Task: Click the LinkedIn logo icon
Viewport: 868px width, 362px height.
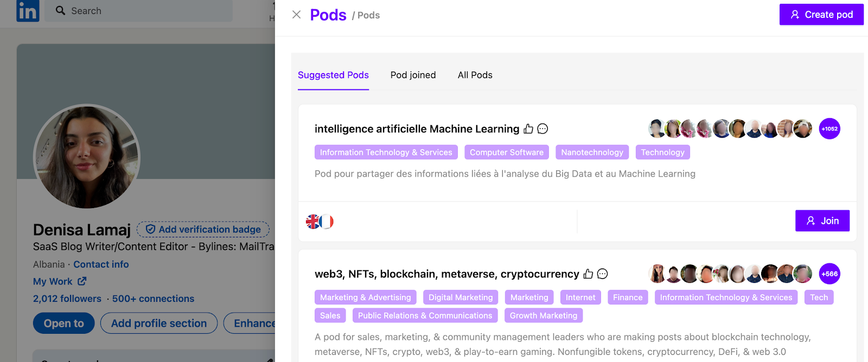Action: point(27,11)
